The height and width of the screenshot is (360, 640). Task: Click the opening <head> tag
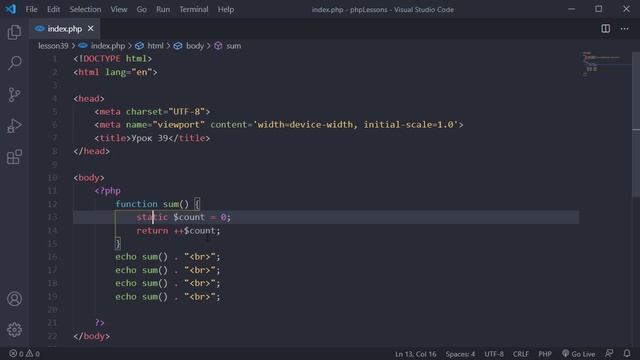(x=89, y=98)
